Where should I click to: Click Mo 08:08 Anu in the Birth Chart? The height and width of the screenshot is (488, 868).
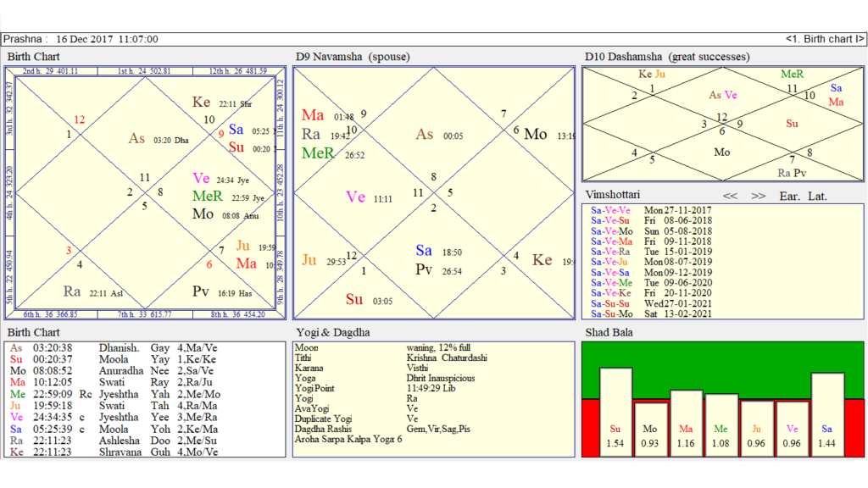225,214
